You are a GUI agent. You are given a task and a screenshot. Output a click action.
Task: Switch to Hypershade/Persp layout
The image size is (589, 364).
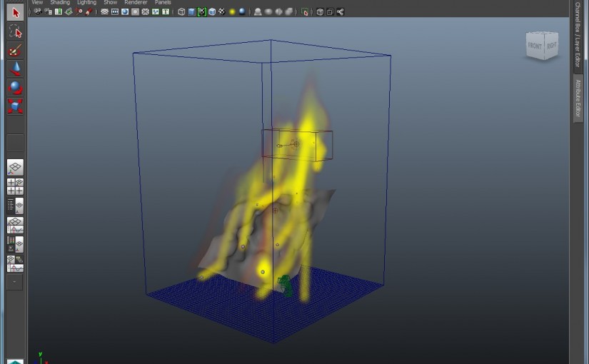pyautogui.click(x=15, y=244)
